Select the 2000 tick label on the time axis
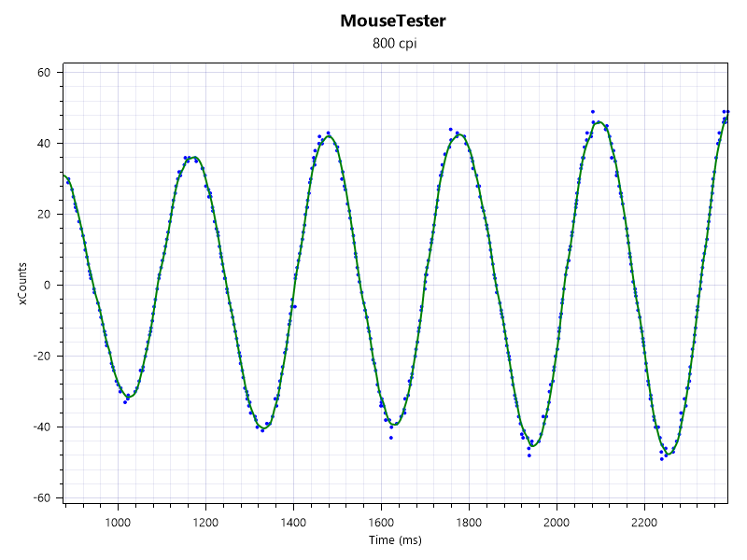Screen dimensions: 747x560 click(x=557, y=523)
